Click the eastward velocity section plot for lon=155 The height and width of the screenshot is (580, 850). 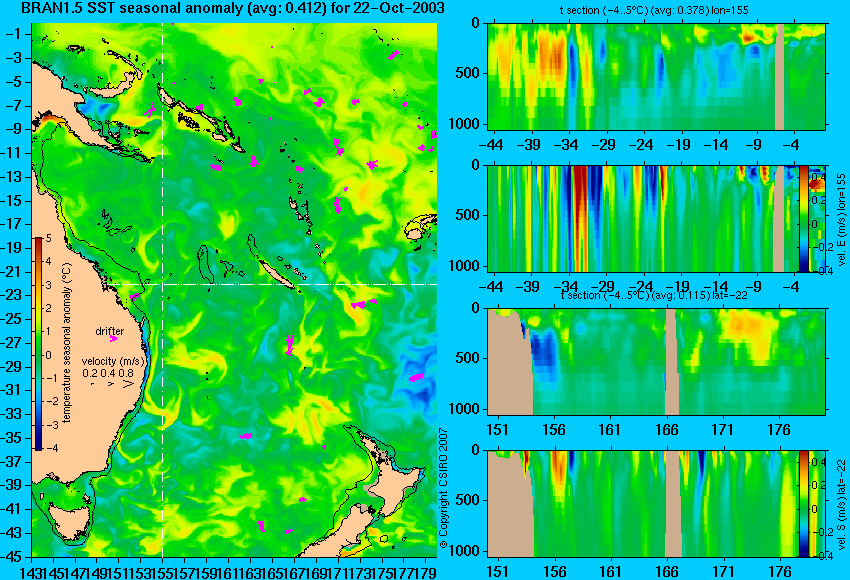pyautogui.click(x=643, y=218)
